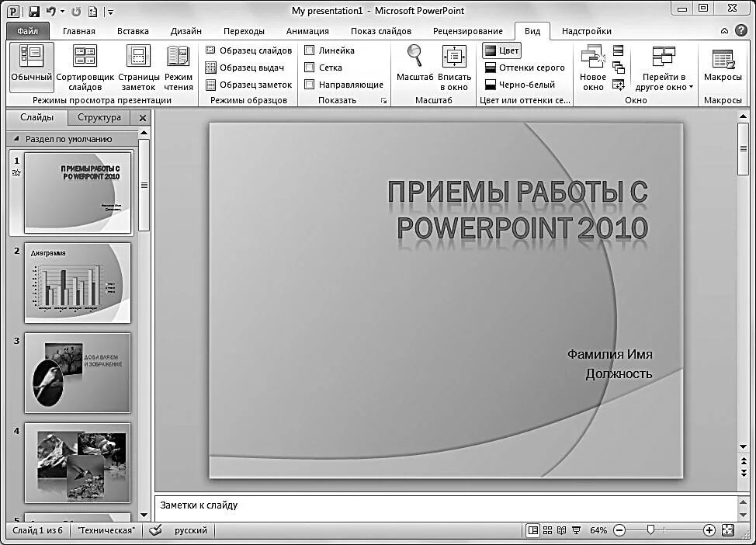Image resolution: width=756 pixels, height=545 pixels.
Task: Click the Новое окно icon
Action: tap(592, 56)
